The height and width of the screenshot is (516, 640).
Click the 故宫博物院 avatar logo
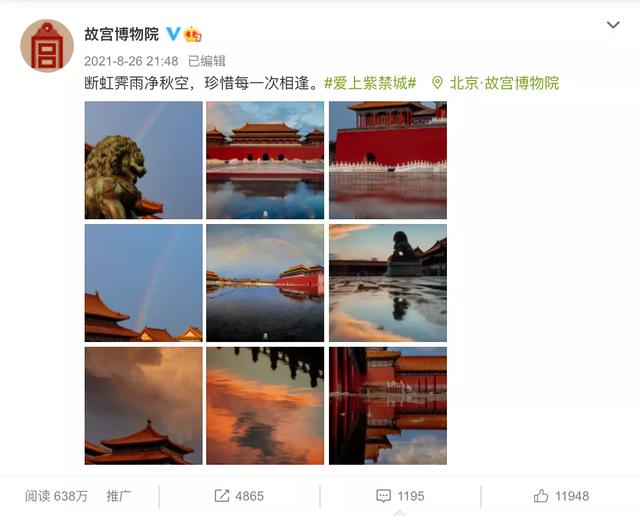tap(47, 46)
